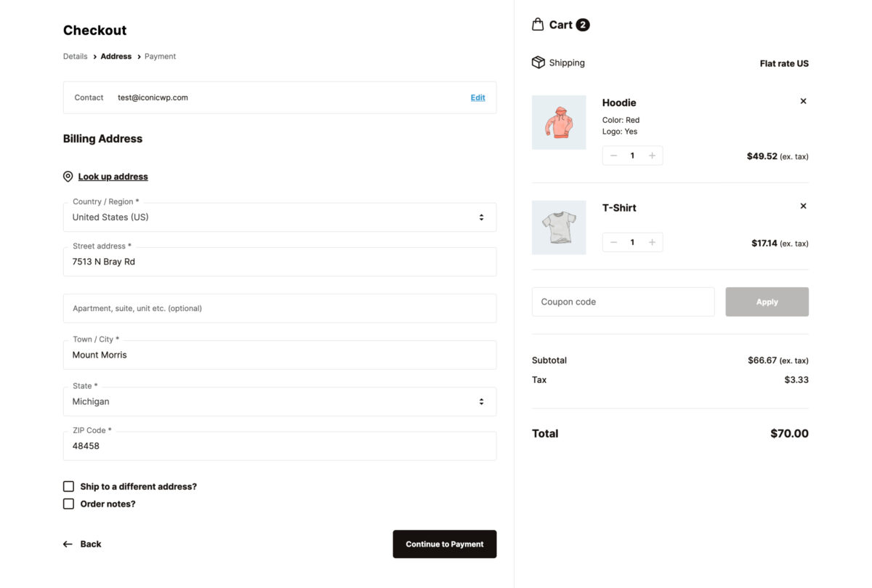
Task: Select the Look up address pin icon
Action: click(x=68, y=176)
